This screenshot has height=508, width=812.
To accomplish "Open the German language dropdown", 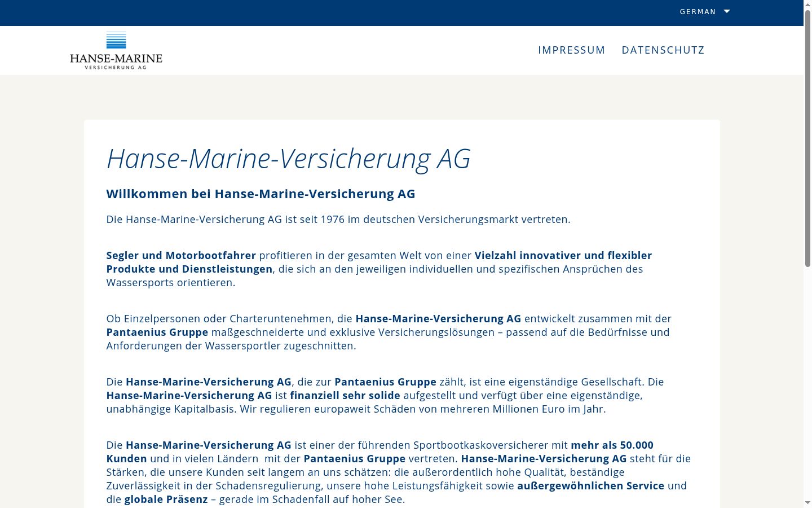I will (x=705, y=11).
